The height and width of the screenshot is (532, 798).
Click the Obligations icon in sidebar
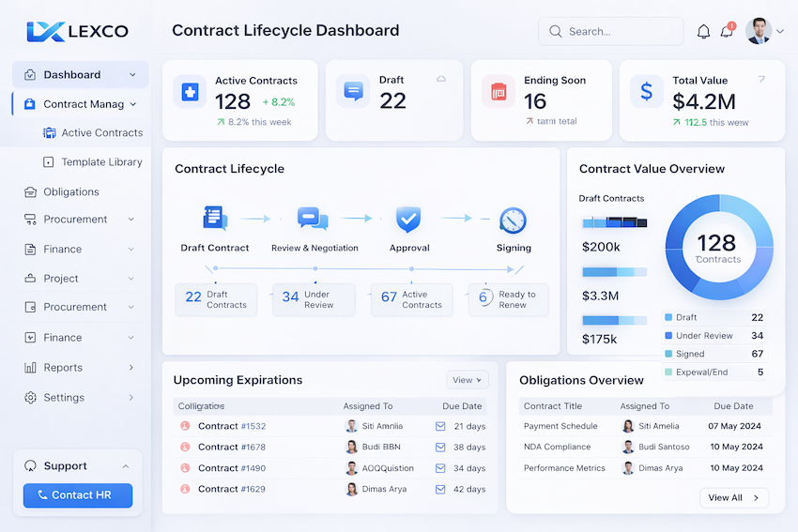coord(31,191)
